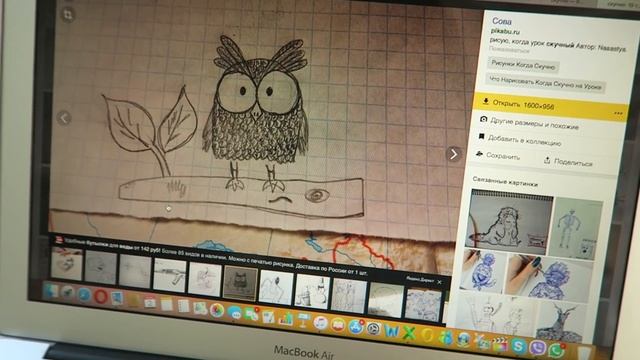Open Microsoft Word in the Dock
The image size is (640, 360).
(x=391, y=331)
